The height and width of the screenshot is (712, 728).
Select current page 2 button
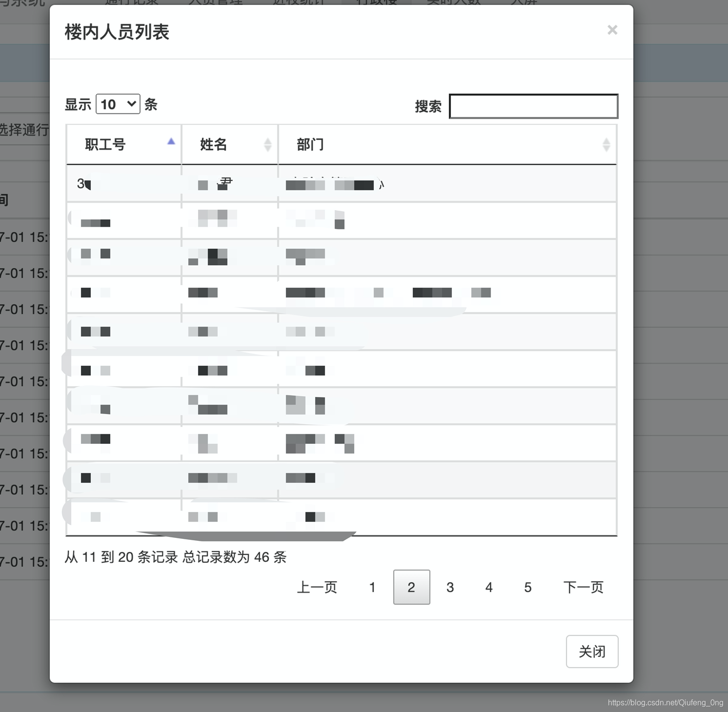pyautogui.click(x=411, y=587)
